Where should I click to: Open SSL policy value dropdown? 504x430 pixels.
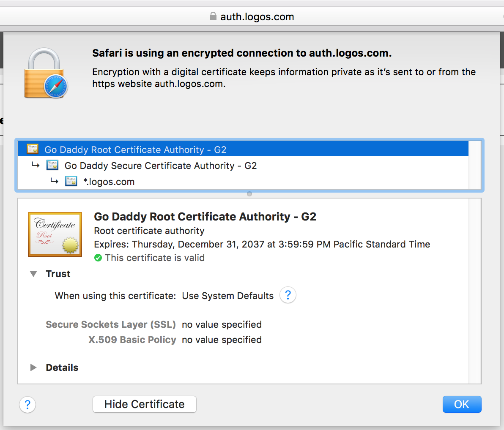[222, 324]
